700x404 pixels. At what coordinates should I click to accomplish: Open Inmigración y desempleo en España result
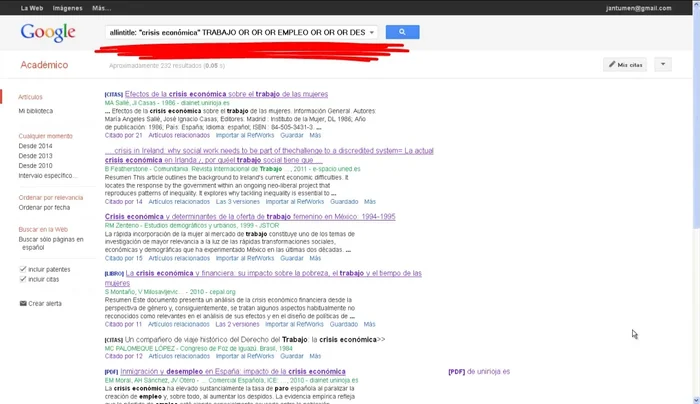pyautogui.click(x=233, y=371)
